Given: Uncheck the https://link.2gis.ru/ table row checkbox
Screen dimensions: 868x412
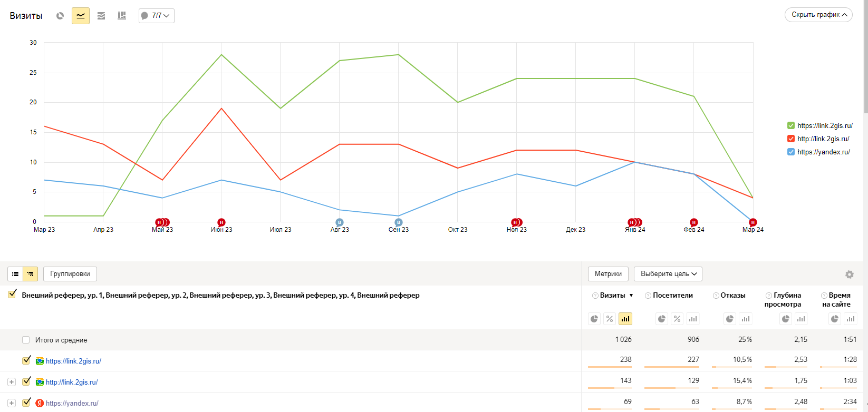Looking at the screenshot, I should coord(26,360).
